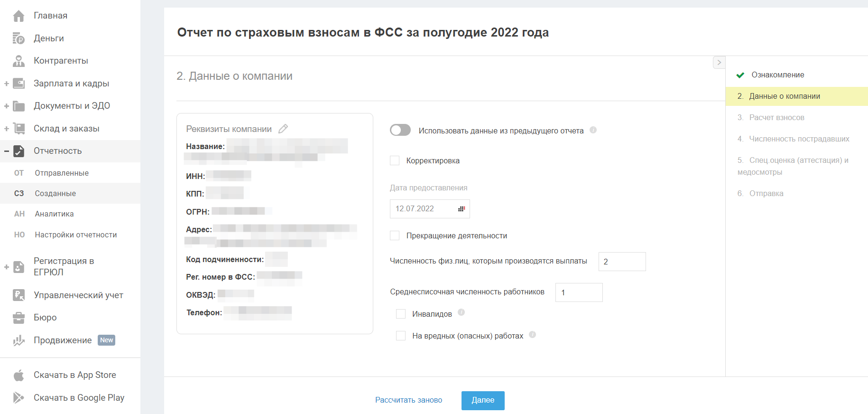Click the Управленческий учет icon
This screenshot has height=414, width=868.
18,295
